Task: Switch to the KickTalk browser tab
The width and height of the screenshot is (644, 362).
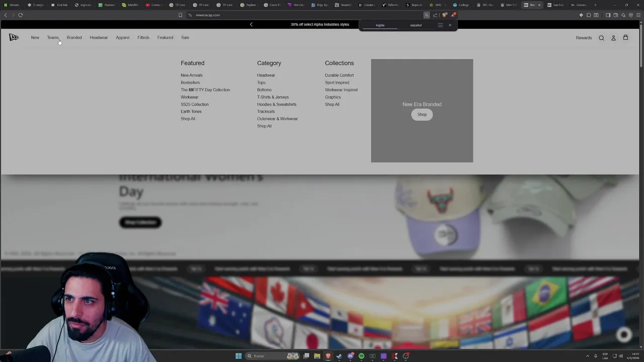Action: pos(60,5)
